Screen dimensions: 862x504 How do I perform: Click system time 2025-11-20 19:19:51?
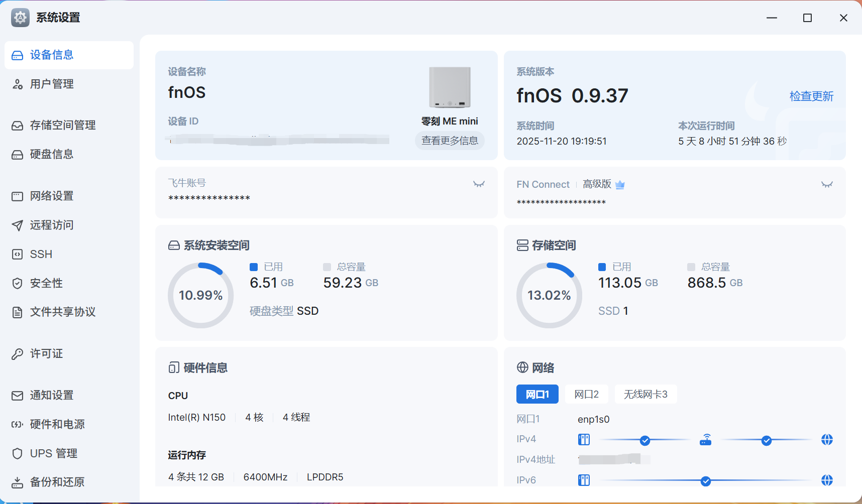point(562,142)
